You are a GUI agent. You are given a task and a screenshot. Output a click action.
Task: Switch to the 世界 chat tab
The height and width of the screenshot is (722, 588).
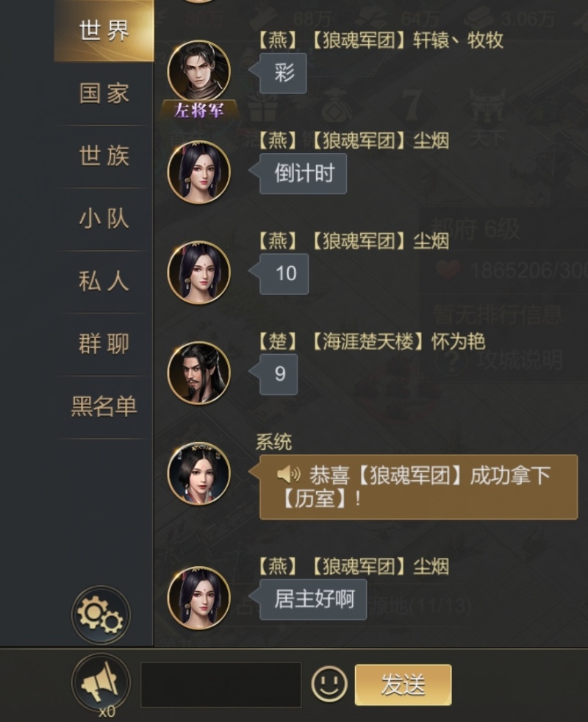[104, 31]
